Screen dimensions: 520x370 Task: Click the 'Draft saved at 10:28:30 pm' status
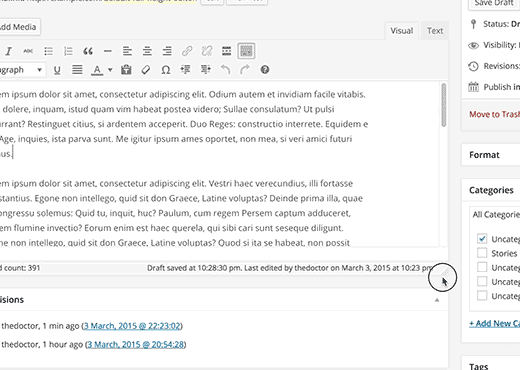195,268
